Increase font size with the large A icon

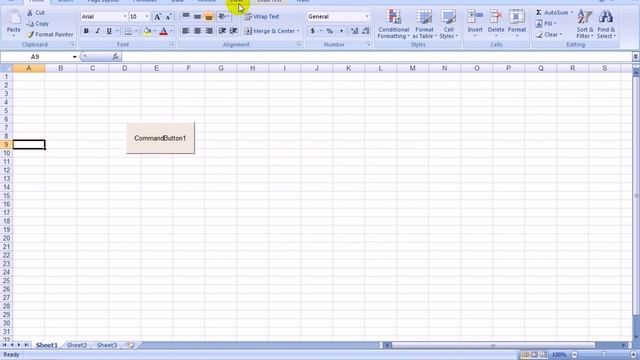pyautogui.click(x=157, y=17)
